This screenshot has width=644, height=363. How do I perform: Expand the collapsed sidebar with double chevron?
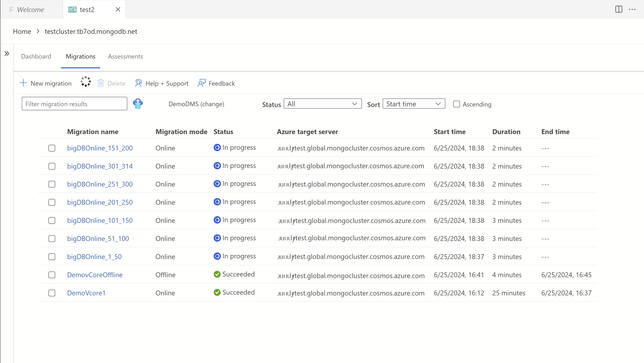pyautogui.click(x=7, y=53)
